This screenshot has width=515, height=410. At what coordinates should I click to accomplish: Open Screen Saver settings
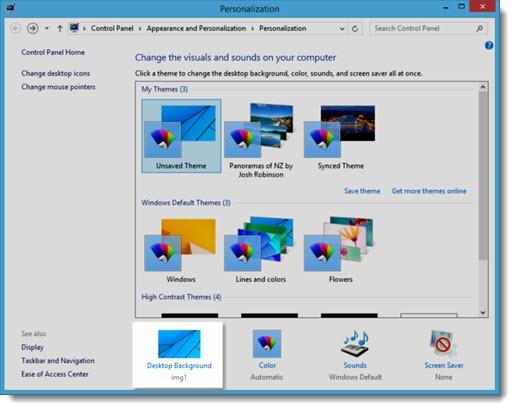(444, 355)
